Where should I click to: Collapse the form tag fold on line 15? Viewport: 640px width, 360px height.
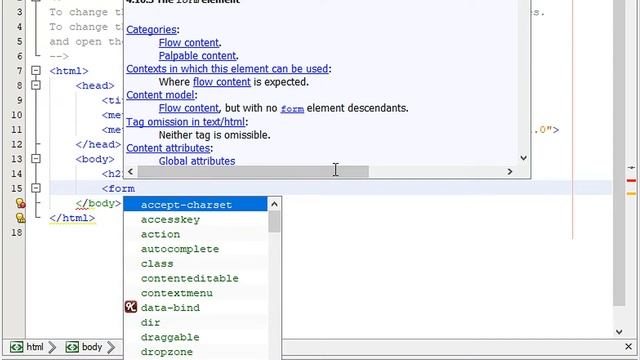pos(36,188)
